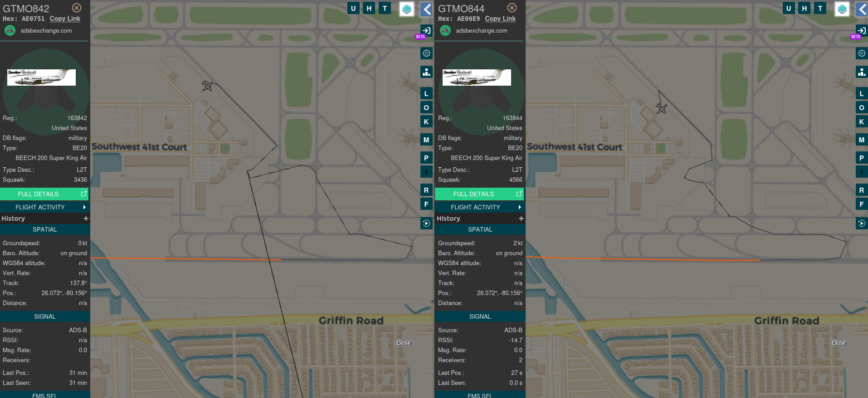Click T button on right map
Image resolution: width=868 pixels, height=398 pixels.
[x=820, y=8]
